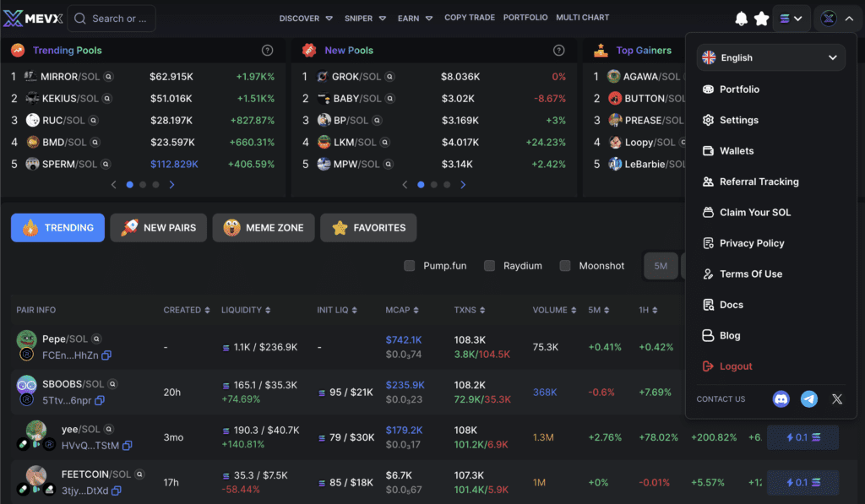Expand the DISCOVER dropdown menu
The image size is (865, 504).
pyautogui.click(x=306, y=19)
